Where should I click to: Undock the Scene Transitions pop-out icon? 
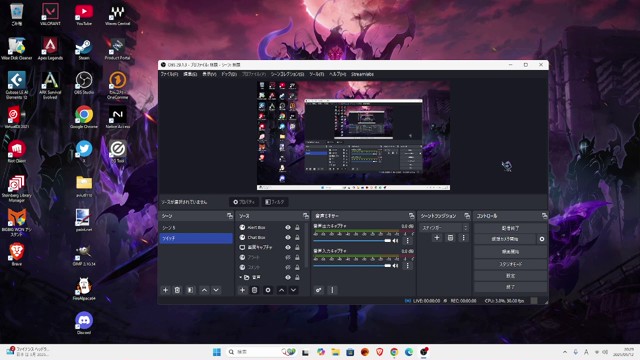point(467,216)
